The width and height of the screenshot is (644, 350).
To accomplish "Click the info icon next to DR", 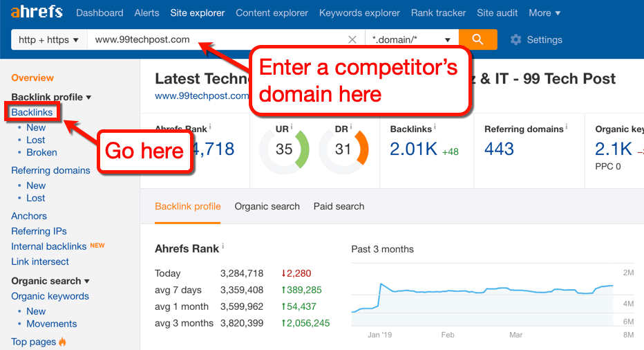I will pos(351,127).
